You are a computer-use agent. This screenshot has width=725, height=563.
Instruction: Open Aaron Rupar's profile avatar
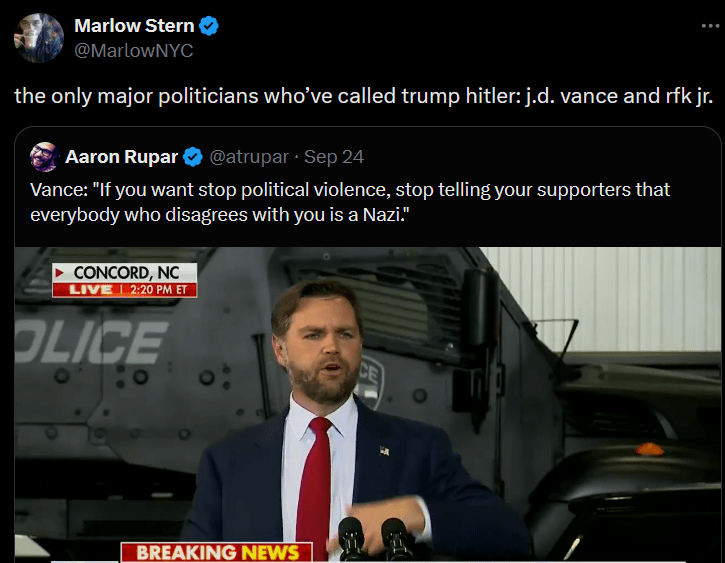pyautogui.click(x=44, y=157)
